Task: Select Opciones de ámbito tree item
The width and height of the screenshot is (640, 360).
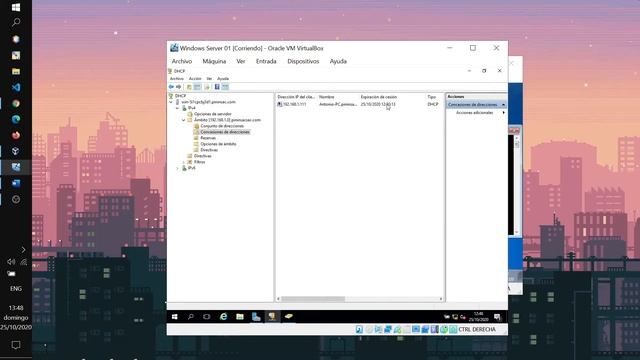Action: click(x=218, y=144)
